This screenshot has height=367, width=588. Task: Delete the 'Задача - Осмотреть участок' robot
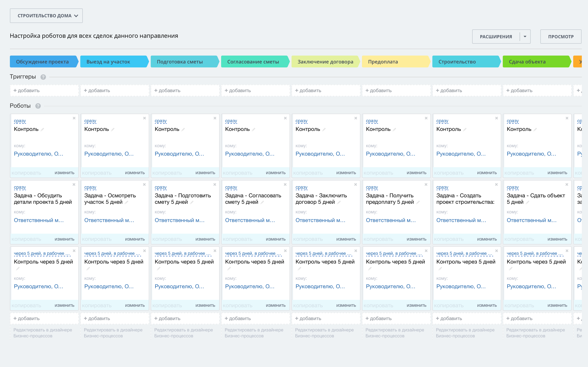click(x=144, y=184)
